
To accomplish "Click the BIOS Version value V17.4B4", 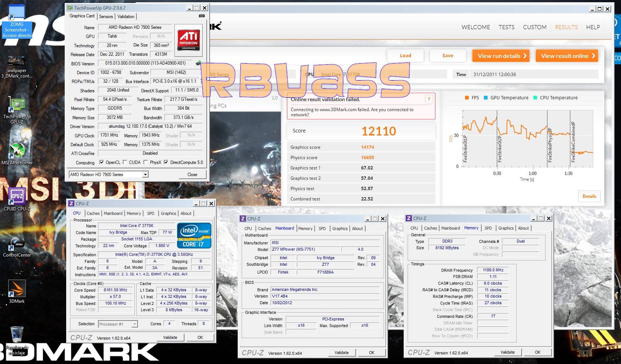I will (x=325, y=296).
